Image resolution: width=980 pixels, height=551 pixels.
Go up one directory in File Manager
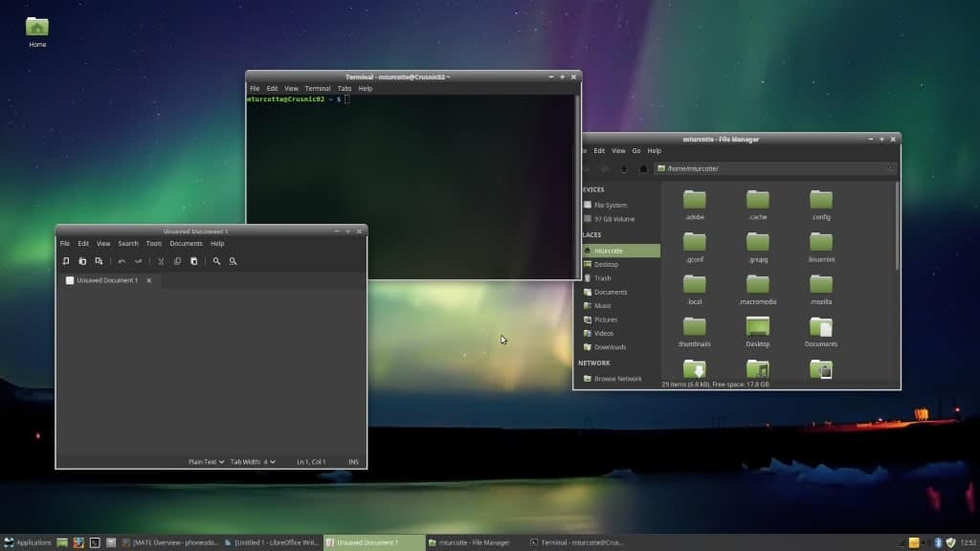[x=624, y=168]
